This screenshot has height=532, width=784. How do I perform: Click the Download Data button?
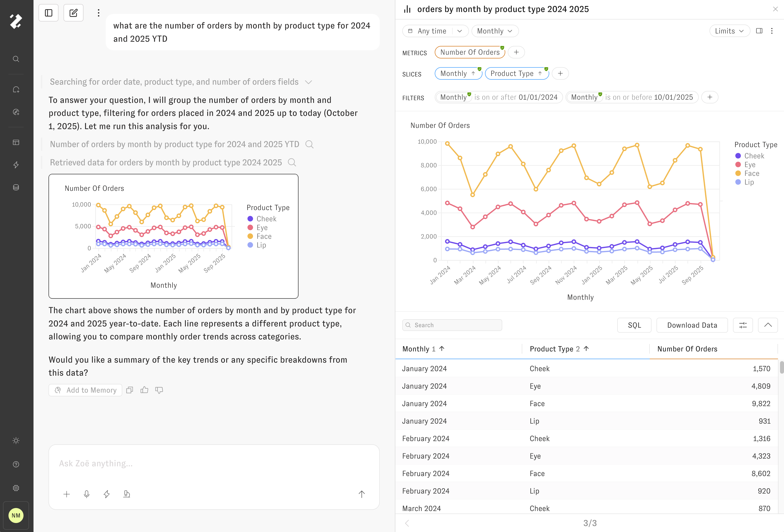coord(692,325)
